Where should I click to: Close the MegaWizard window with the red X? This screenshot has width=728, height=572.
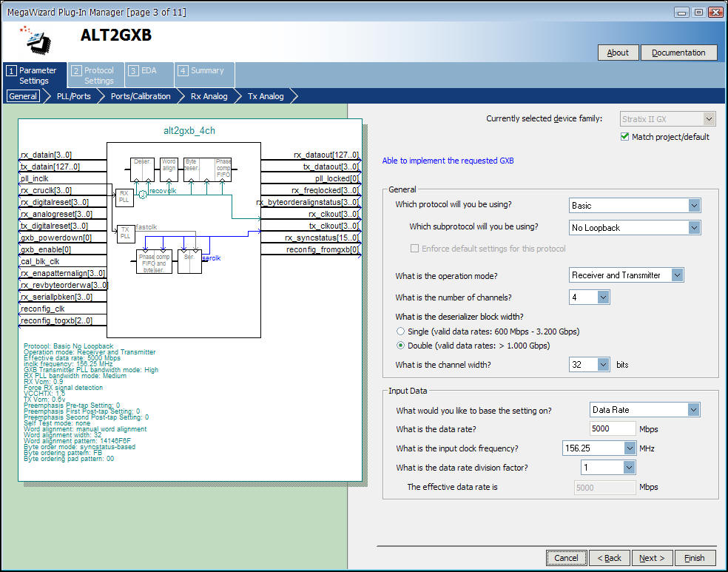tap(715, 12)
